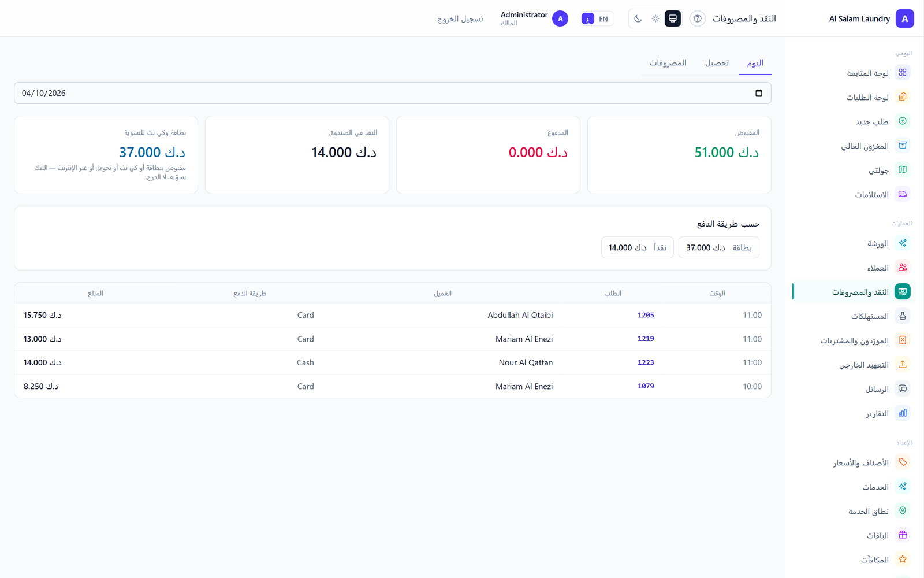Open لوحة الطلبات orders board icon
This screenshot has width=924, height=578.
pyautogui.click(x=903, y=97)
